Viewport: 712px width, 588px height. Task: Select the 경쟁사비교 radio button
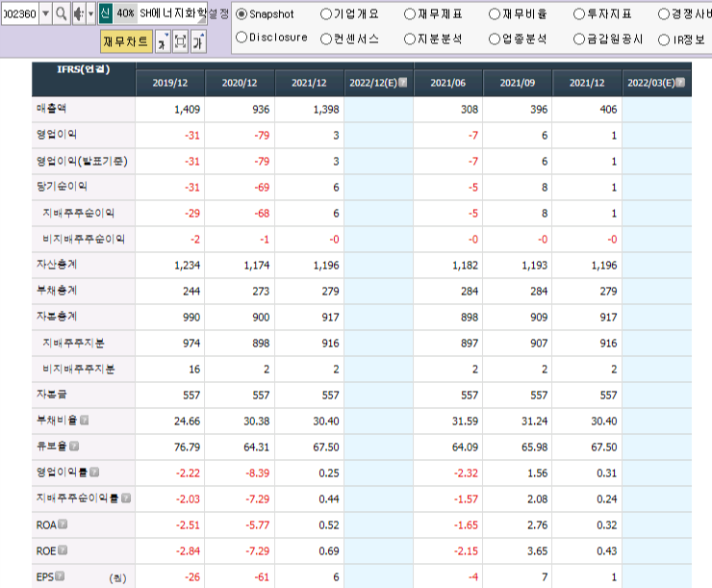click(664, 14)
